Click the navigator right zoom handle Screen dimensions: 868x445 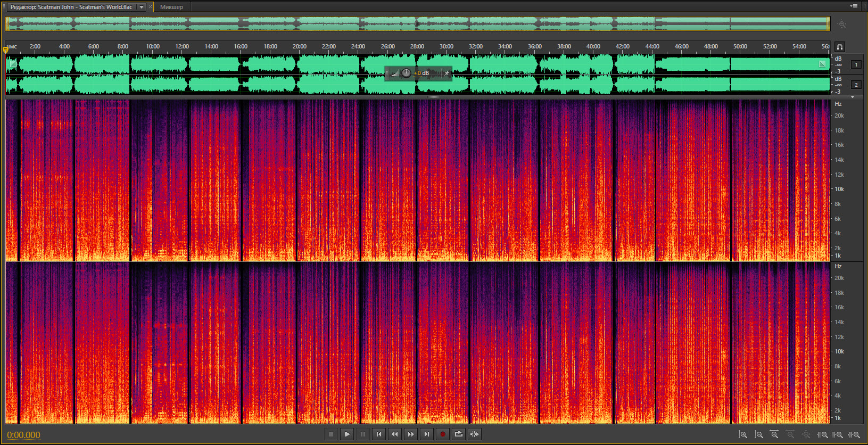[x=828, y=23]
